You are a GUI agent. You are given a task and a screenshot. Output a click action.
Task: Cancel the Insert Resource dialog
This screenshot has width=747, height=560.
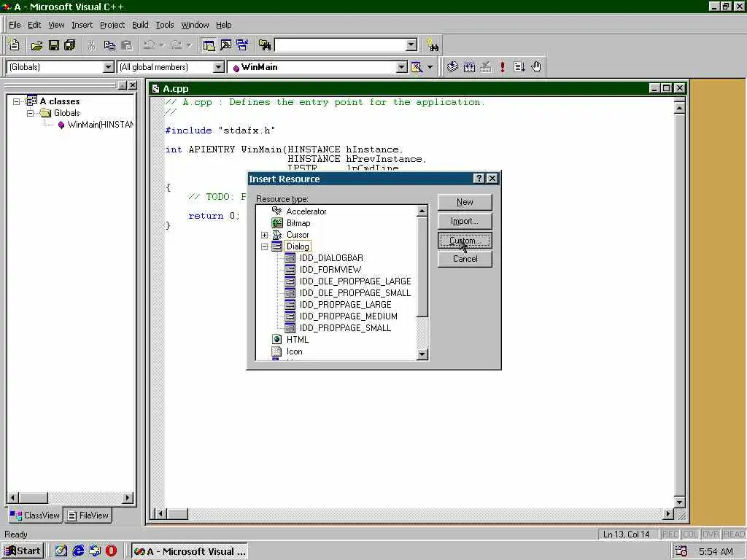tap(465, 259)
